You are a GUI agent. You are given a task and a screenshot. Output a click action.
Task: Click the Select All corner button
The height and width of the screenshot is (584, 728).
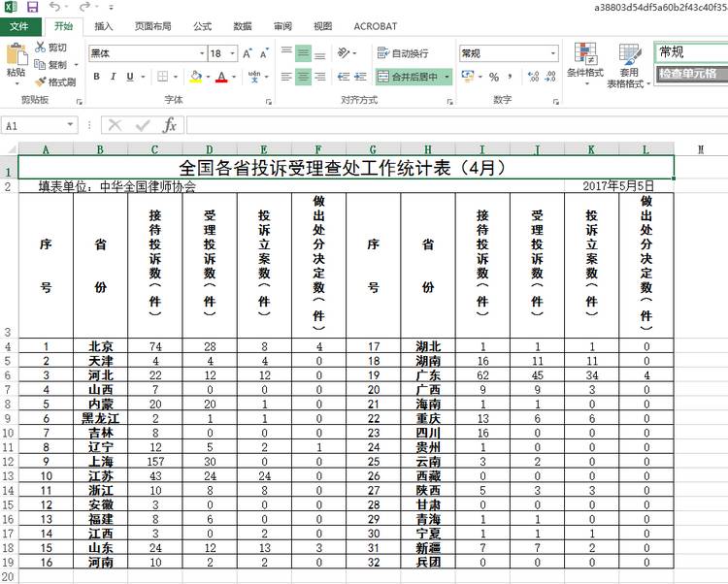(x=10, y=149)
